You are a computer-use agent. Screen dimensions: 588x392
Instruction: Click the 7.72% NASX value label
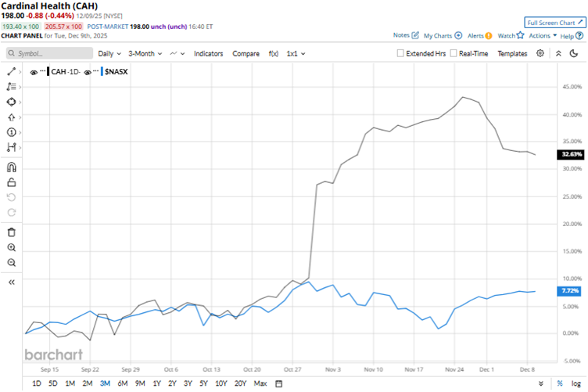tap(570, 291)
